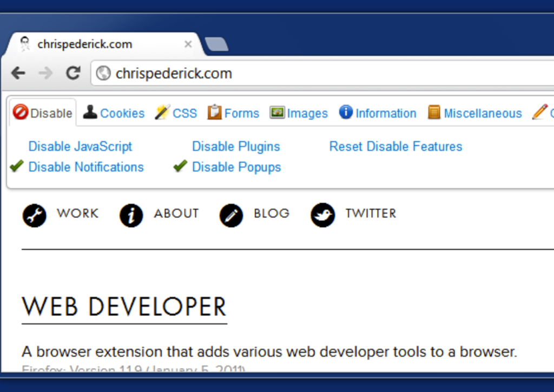554x392 pixels.
Task: Click the address bar URL field
Action: coord(322,74)
